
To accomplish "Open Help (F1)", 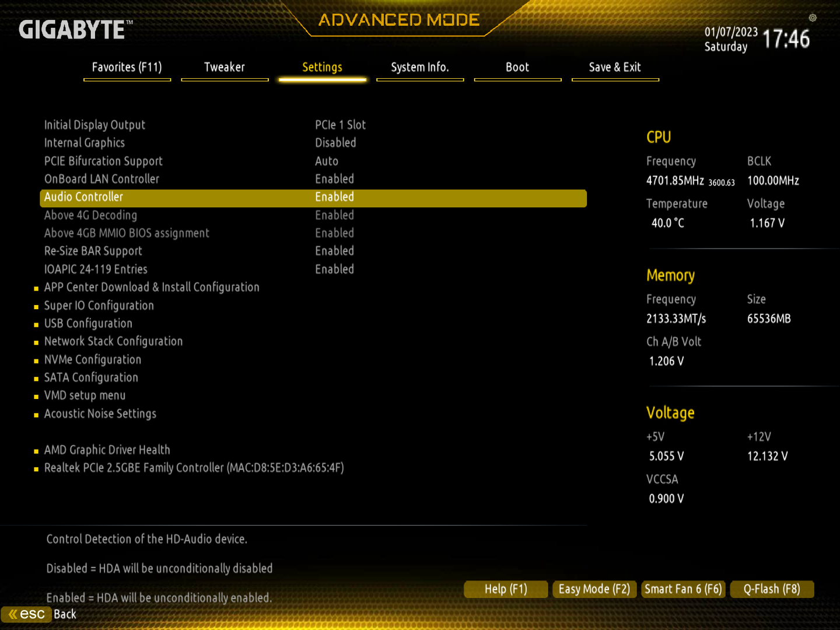I will 506,589.
